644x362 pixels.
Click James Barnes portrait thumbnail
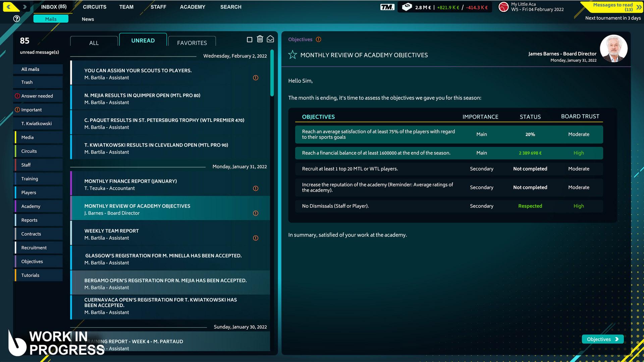click(613, 49)
